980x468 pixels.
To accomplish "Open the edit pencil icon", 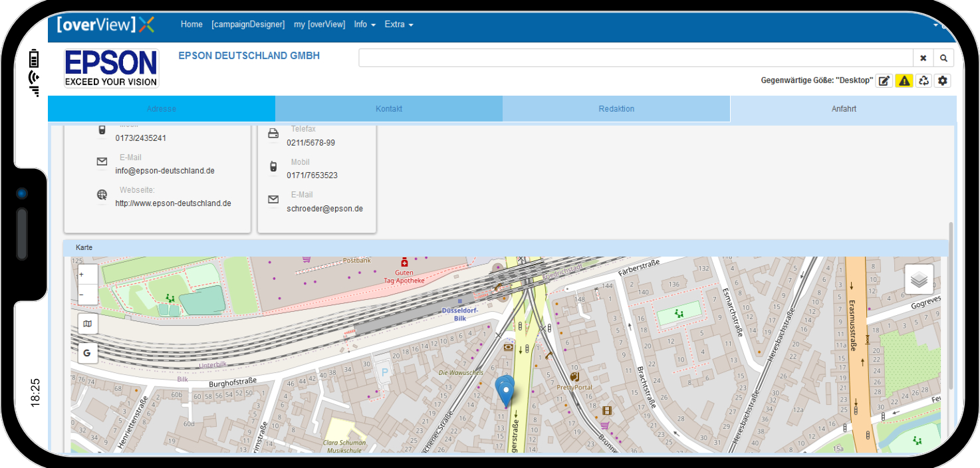I will click(884, 80).
